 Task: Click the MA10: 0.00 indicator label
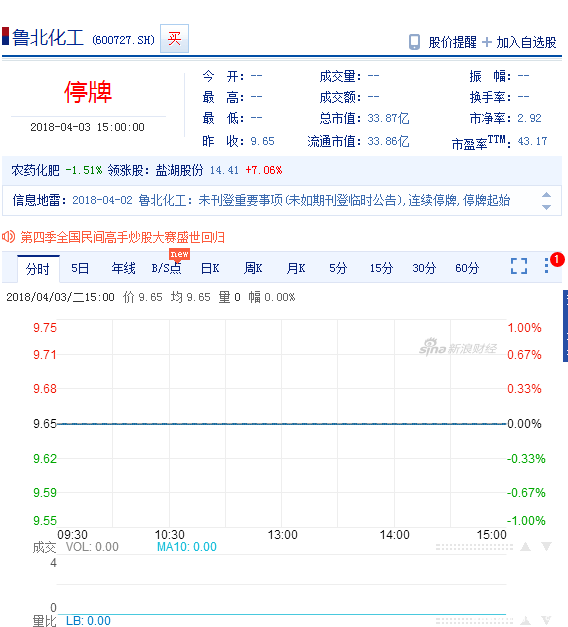pos(186,547)
